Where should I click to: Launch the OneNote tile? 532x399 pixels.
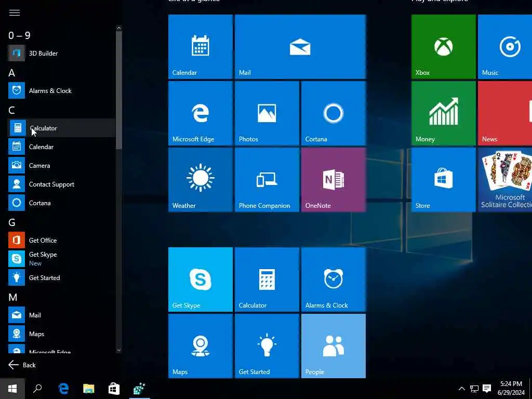(334, 179)
